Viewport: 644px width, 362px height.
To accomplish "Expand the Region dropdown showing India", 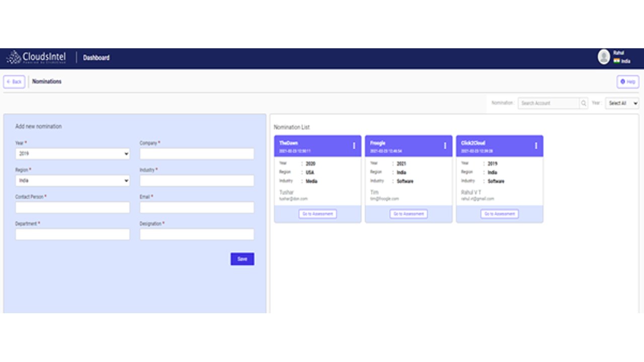I will click(x=72, y=180).
